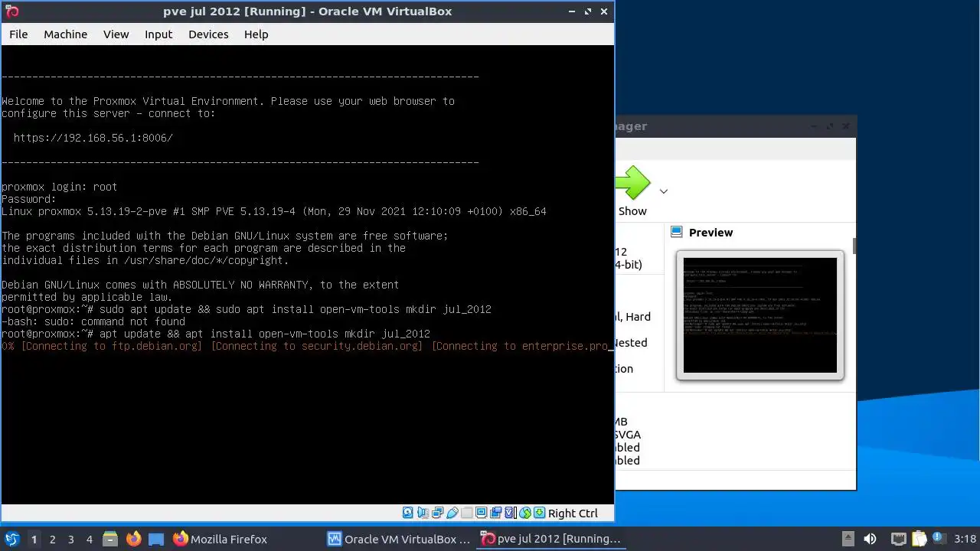The width and height of the screenshot is (980, 551).
Task: Click the update notifier tray icon
Action: click(x=939, y=539)
